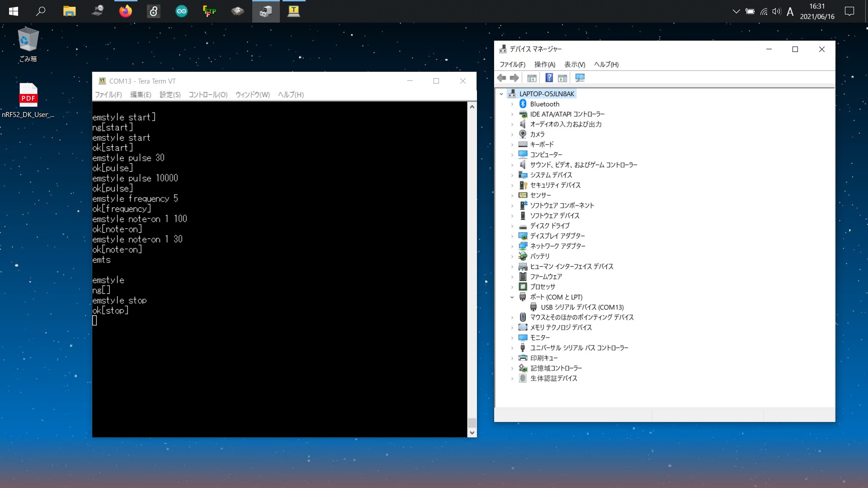Open Firefox from the taskbar
The width and height of the screenshot is (868, 488).
coord(126,11)
